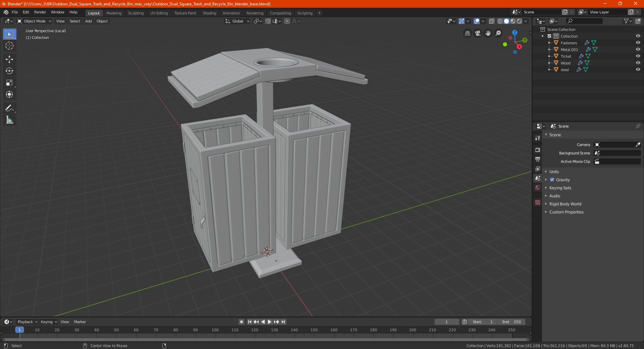This screenshot has height=349, width=644.
Task: Switch to material preview shading
Action: pyautogui.click(x=513, y=21)
